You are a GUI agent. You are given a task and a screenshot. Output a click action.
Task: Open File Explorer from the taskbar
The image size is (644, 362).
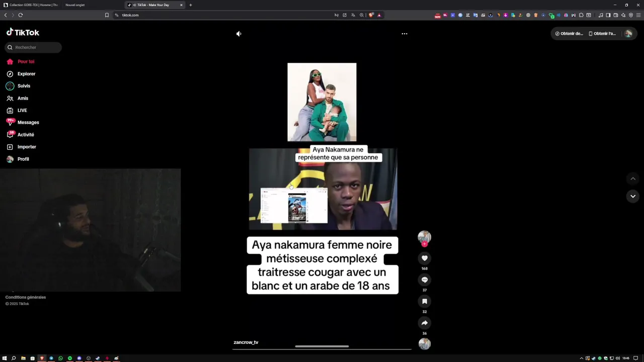point(23,358)
